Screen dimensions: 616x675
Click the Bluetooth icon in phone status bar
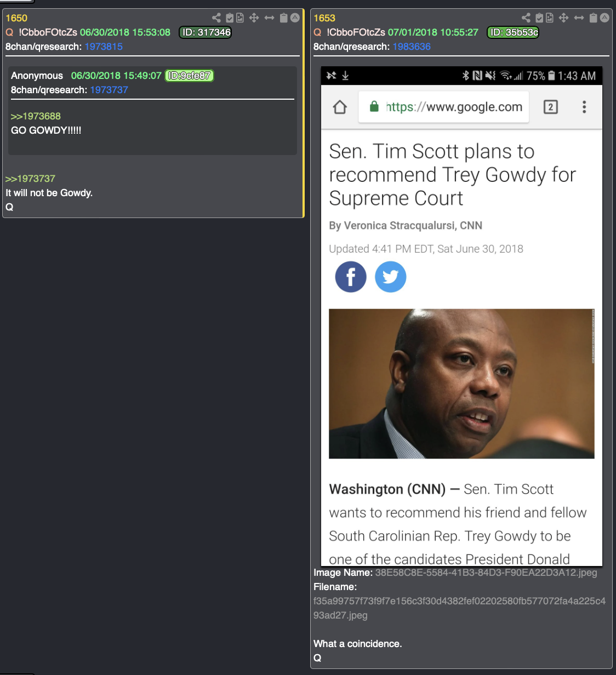pyautogui.click(x=466, y=76)
